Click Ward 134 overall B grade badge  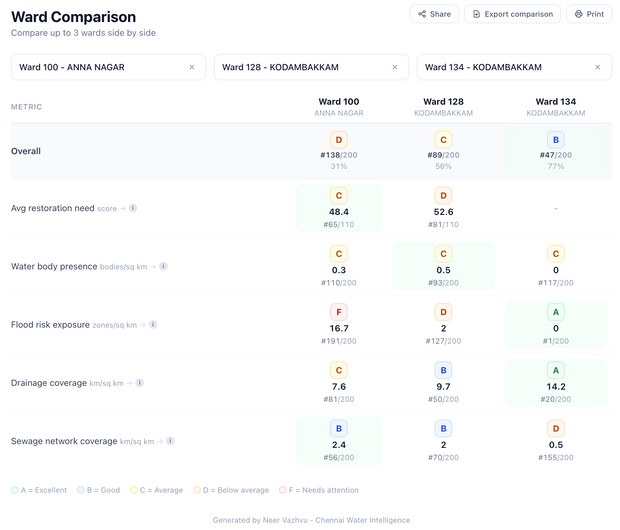(556, 140)
